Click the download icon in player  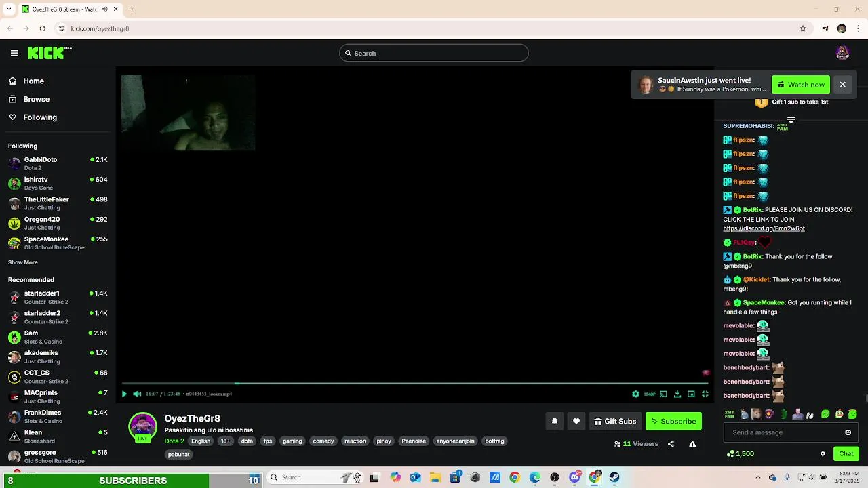pos(677,394)
